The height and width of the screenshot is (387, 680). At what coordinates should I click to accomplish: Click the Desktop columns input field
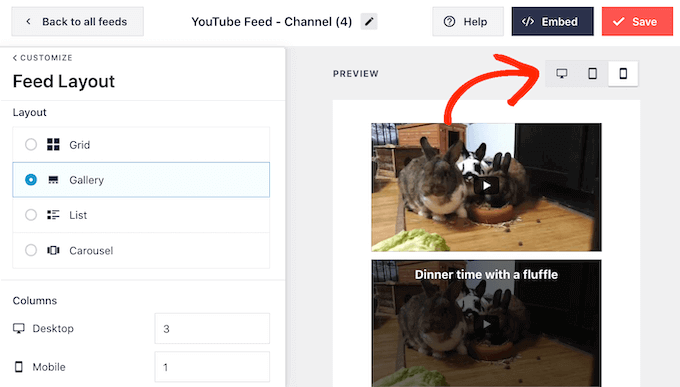point(212,328)
